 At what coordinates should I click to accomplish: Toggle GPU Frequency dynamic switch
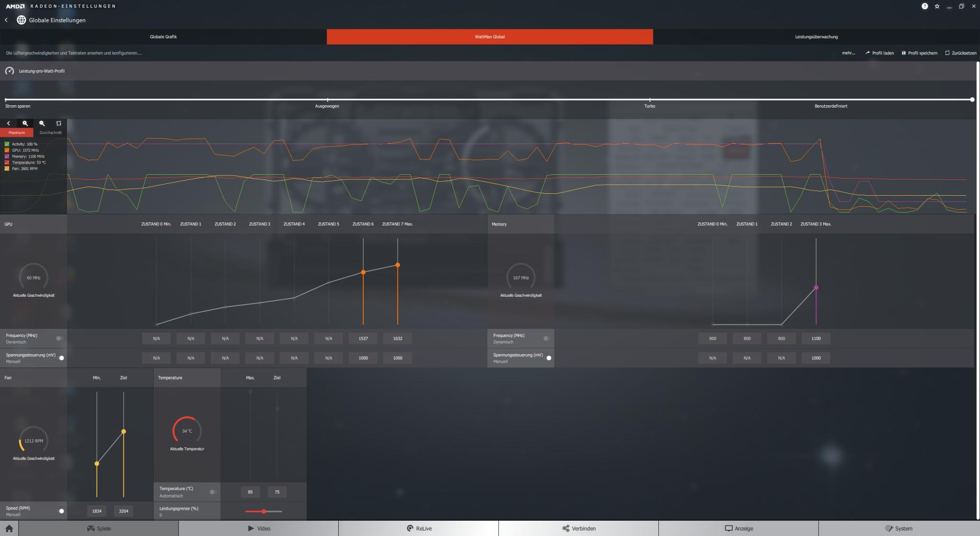(60, 338)
